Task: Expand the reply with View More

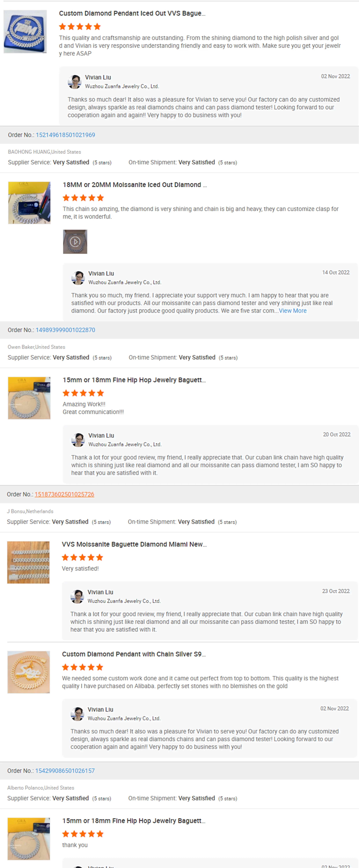Action: click(293, 311)
